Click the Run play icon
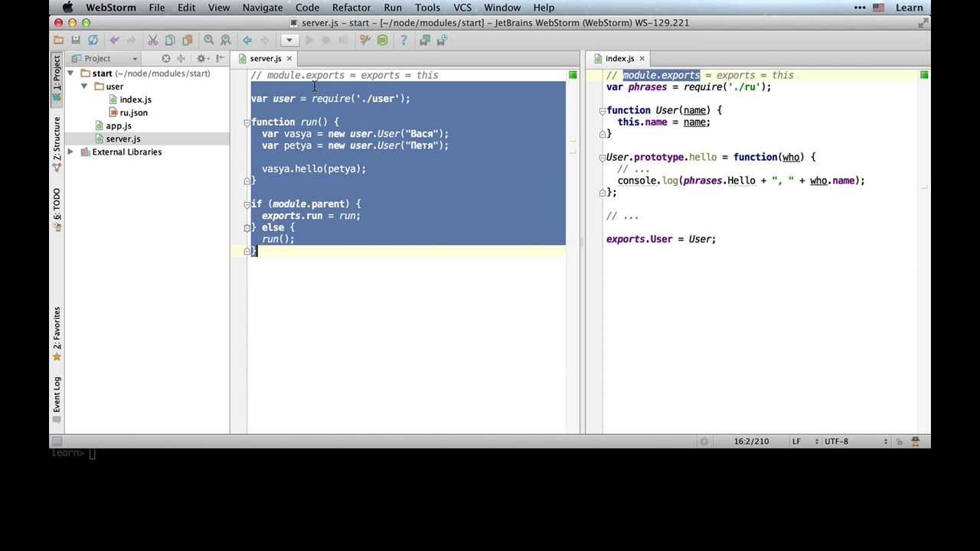This screenshot has height=551, width=980. pos(309,40)
